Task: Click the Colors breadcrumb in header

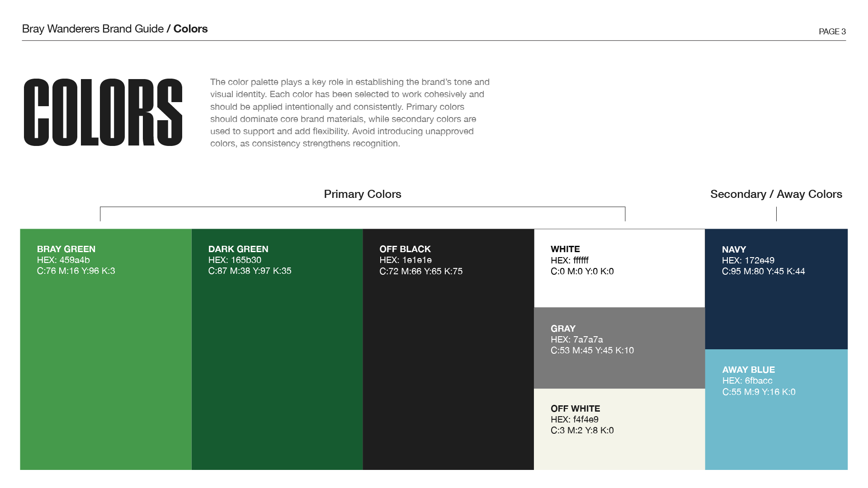Action: click(x=191, y=29)
